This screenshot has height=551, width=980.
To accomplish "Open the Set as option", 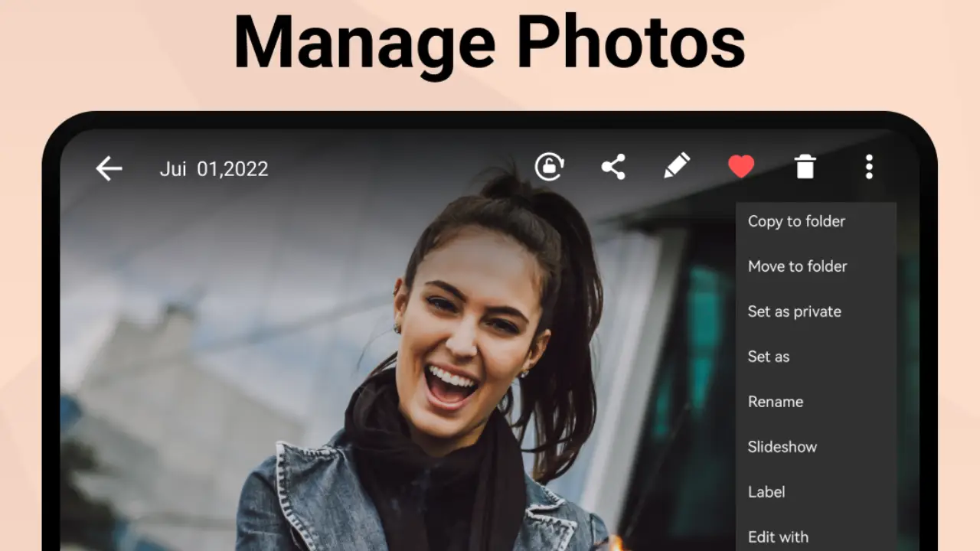I will [768, 357].
